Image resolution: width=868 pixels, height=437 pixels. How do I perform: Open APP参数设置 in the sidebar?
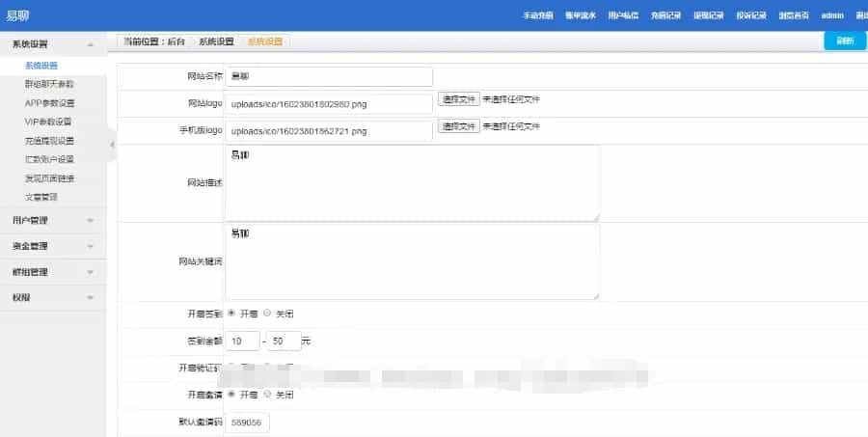49,103
